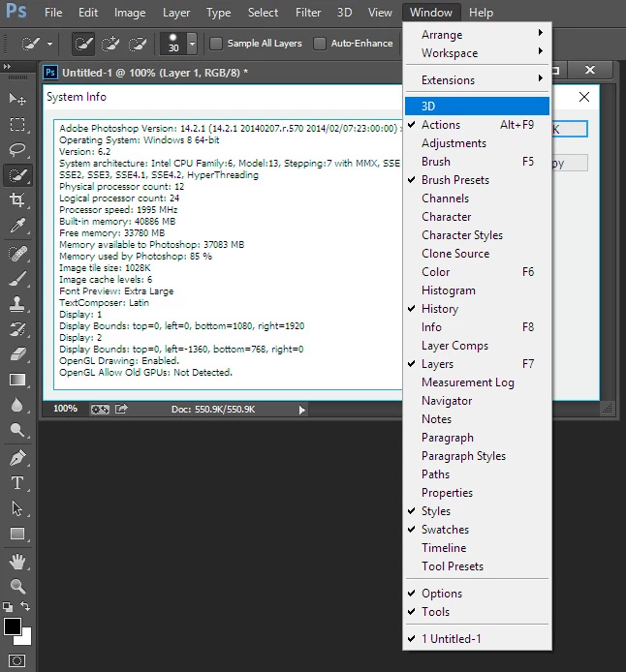Viewport: 626px width, 672px height.
Task: Set the foreground color swatch
Action: click(13, 626)
